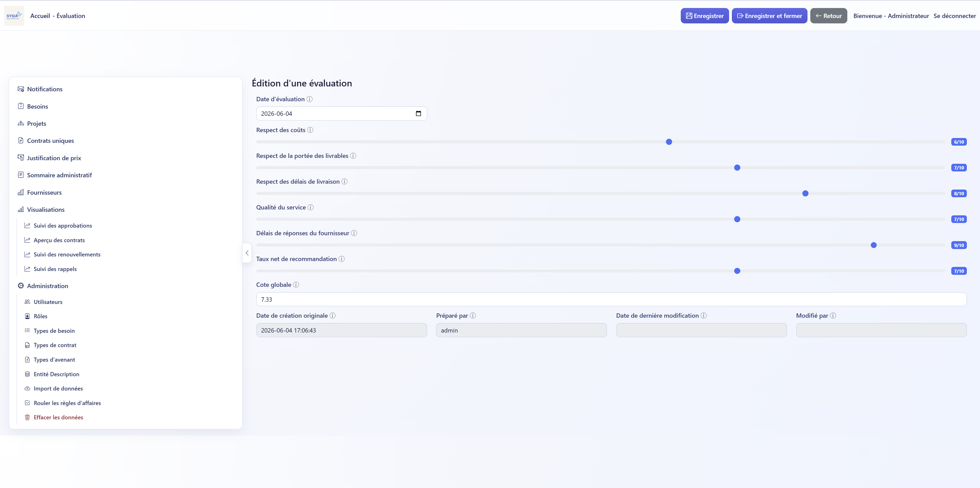Click info icon next to Préparé par

[x=473, y=316]
